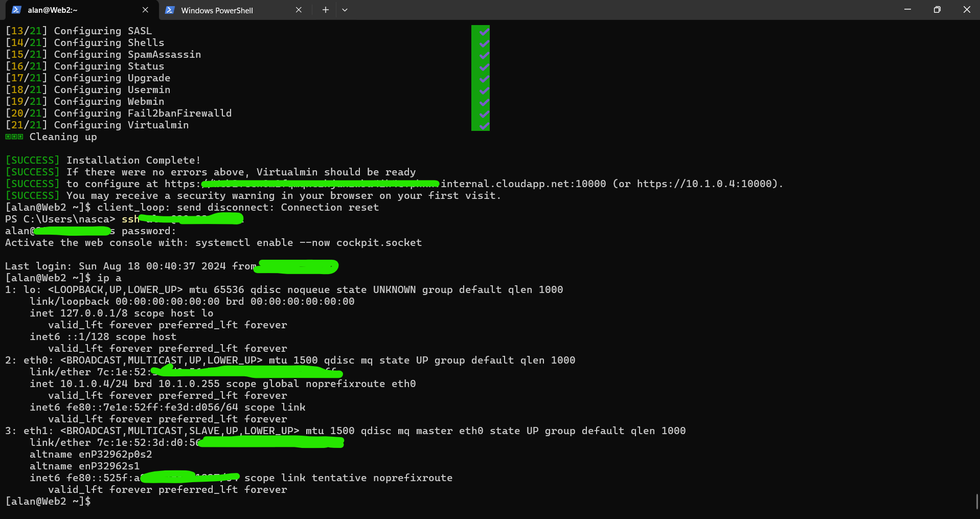This screenshot has height=519, width=980.
Task: Click the terminal vertical scrollbar
Action: point(977,501)
